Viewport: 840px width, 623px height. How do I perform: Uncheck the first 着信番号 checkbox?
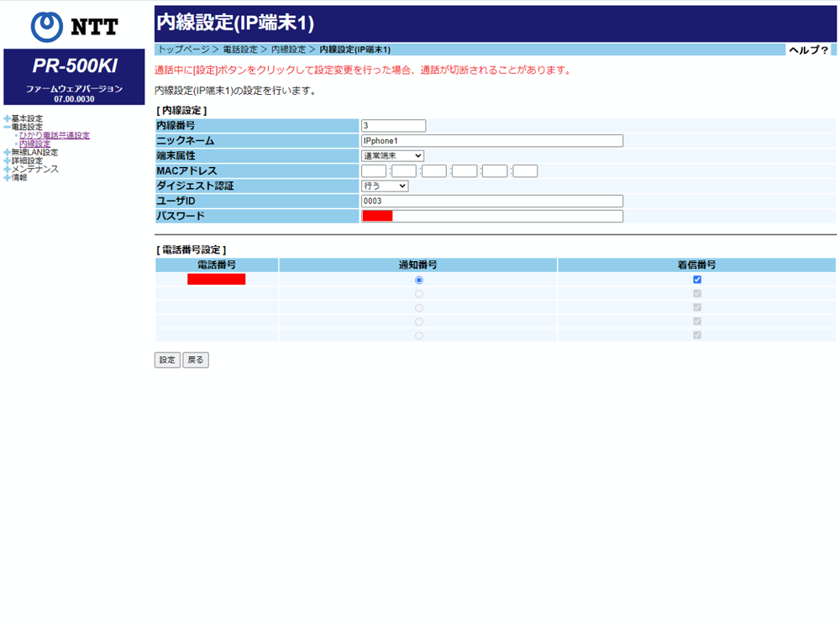click(x=697, y=280)
